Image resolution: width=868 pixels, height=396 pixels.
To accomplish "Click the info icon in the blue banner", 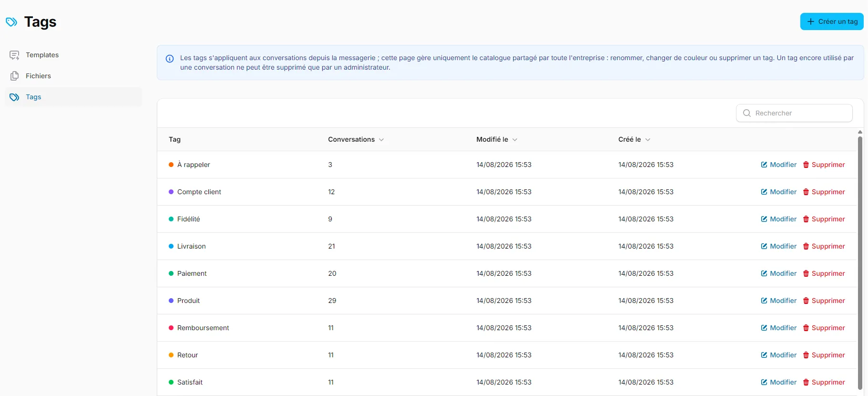I will click(170, 59).
